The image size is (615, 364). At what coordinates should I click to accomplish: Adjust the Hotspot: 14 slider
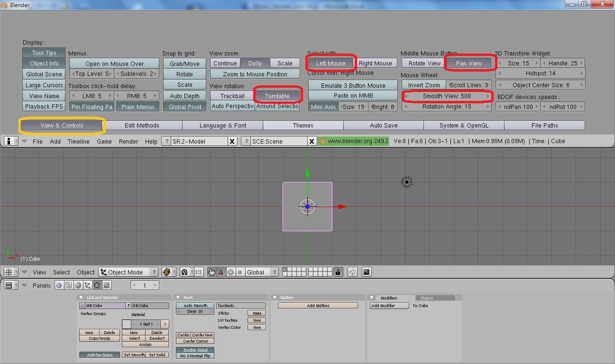(540, 73)
